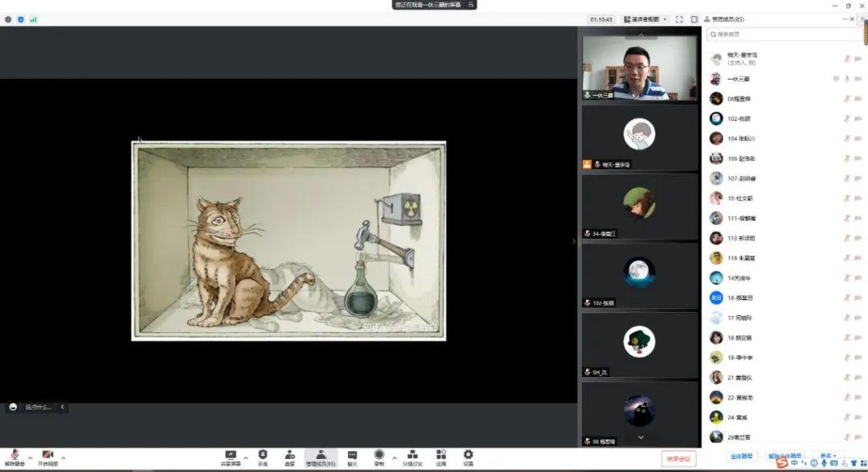Toggle the Manage Members (管理成员) panel button

(321, 455)
